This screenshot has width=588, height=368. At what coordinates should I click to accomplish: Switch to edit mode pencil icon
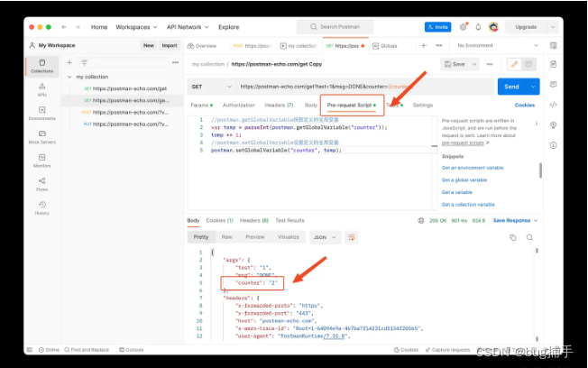[514, 64]
